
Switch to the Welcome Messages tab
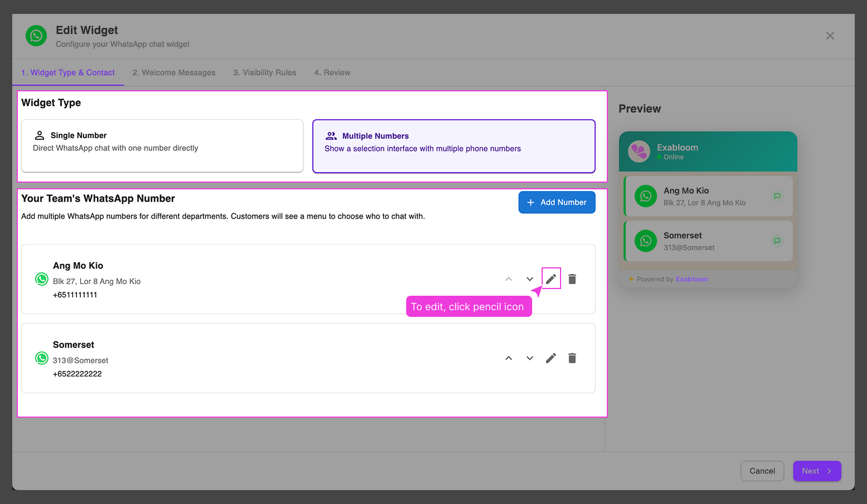(x=174, y=72)
